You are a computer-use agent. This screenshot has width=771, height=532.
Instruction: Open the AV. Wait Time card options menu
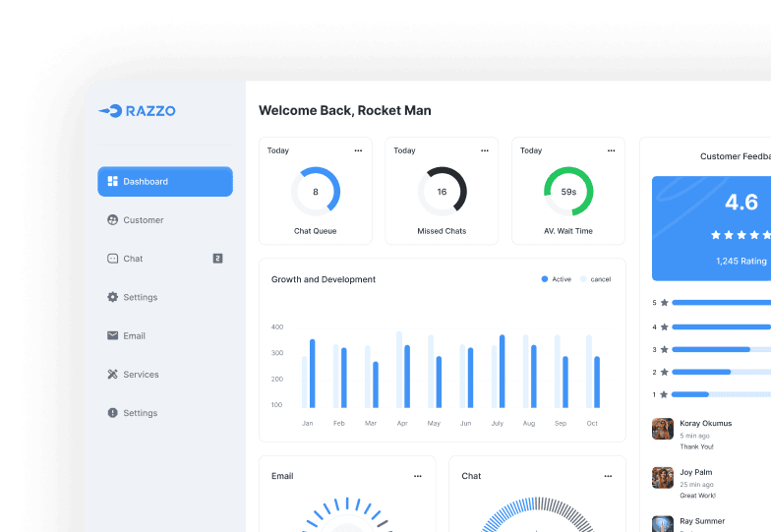(612, 151)
